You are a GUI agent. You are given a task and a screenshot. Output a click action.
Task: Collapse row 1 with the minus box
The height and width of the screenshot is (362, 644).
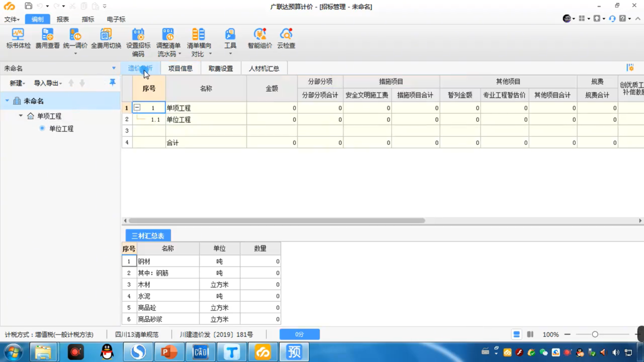137,108
